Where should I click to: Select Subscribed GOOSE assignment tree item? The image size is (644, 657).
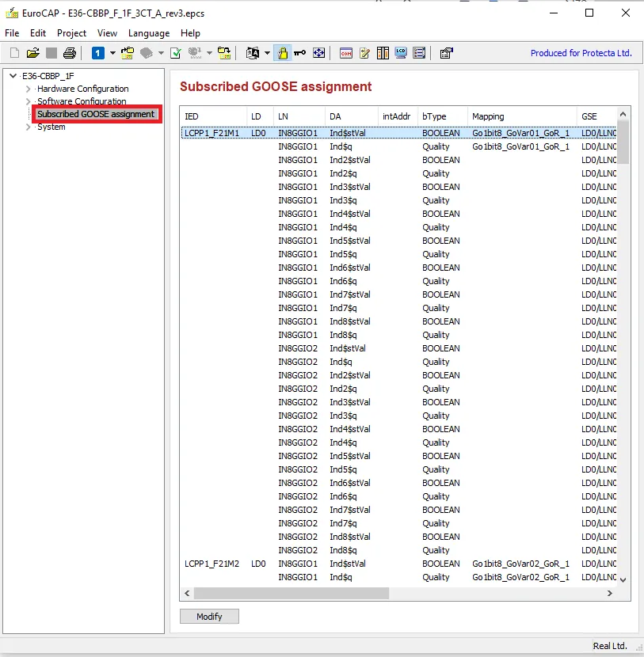(96, 114)
